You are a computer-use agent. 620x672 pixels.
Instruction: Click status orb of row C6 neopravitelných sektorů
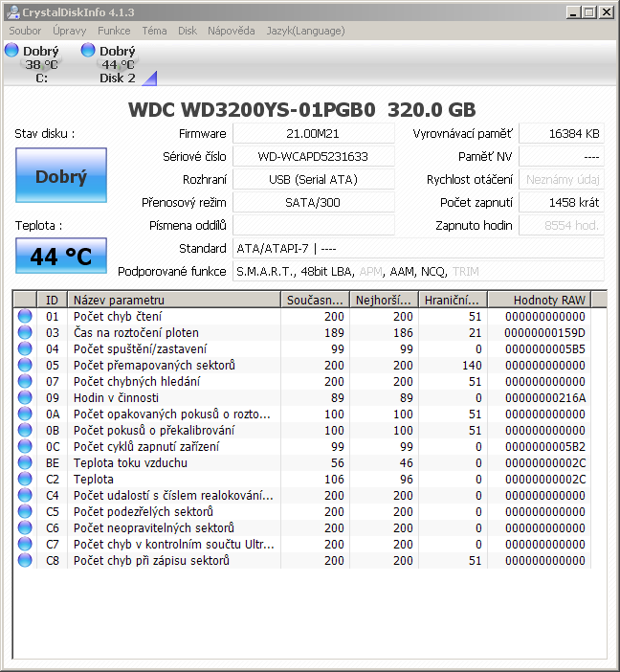click(x=25, y=528)
